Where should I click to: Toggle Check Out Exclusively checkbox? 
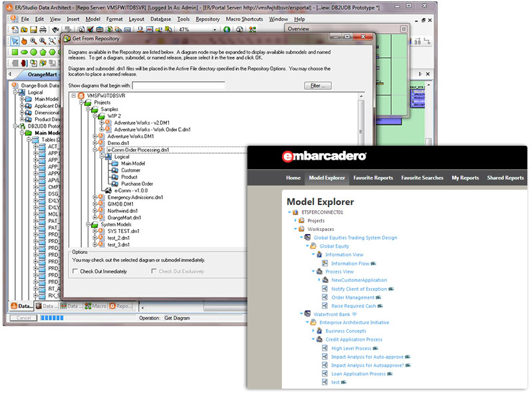pyautogui.click(x=154, y=271)
